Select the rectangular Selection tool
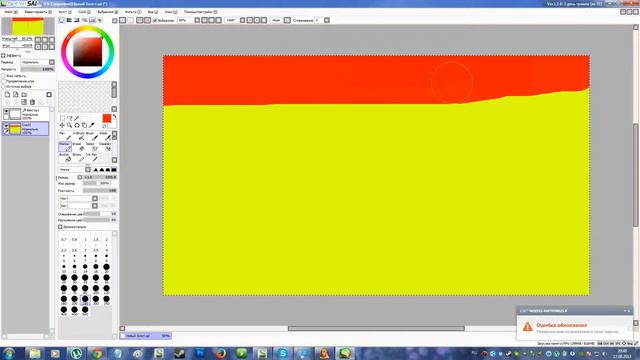The height and width of the screenshot is (360, 640). point(62,118)
